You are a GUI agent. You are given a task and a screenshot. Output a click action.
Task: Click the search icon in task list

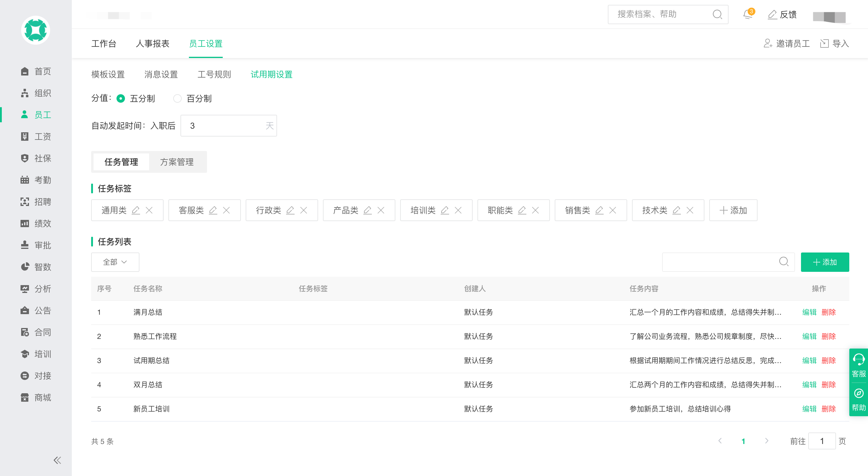(783, 262)
